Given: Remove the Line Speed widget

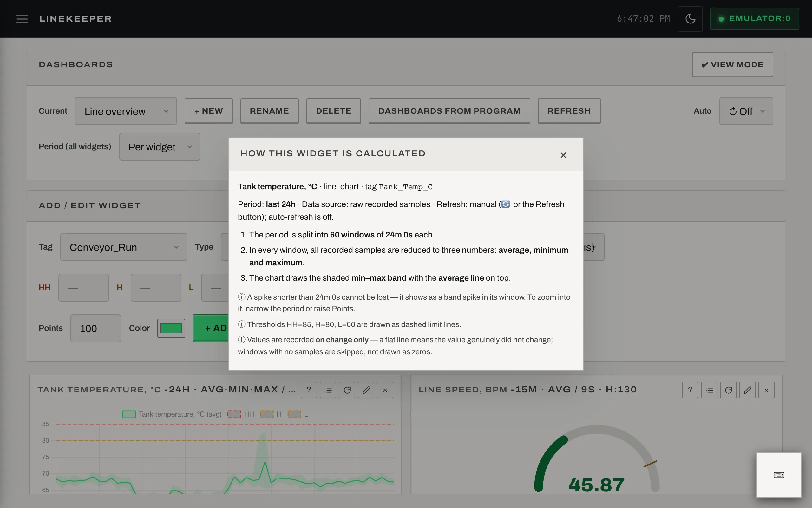Looking at the screenshot, I should (x=766, y=390).
